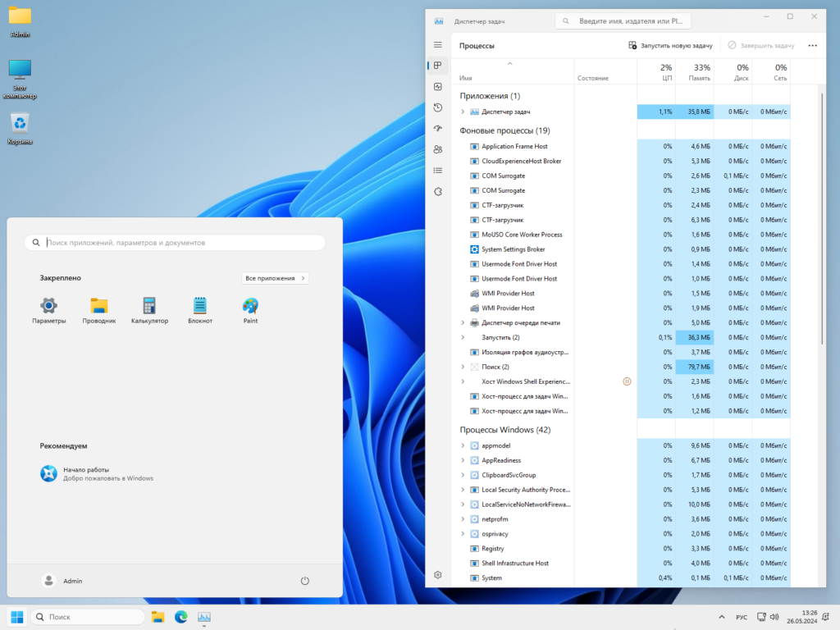Select the Application Frame Host process

point(620,146)
